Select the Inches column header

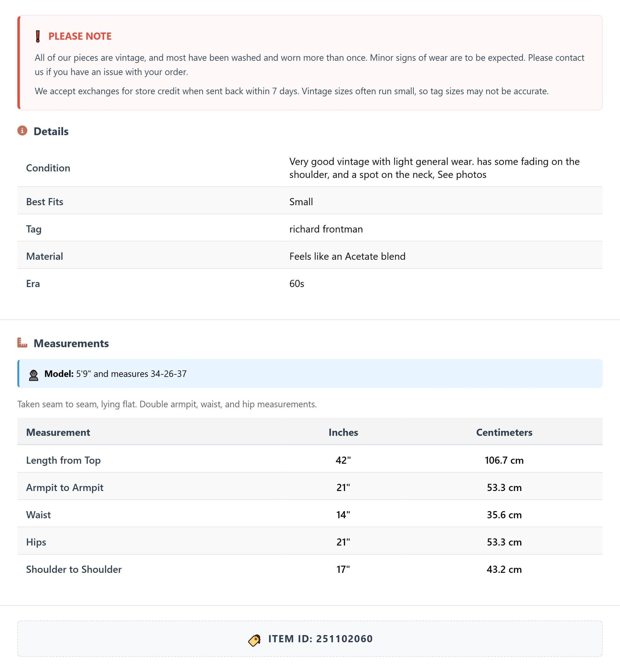coord(343,432)
